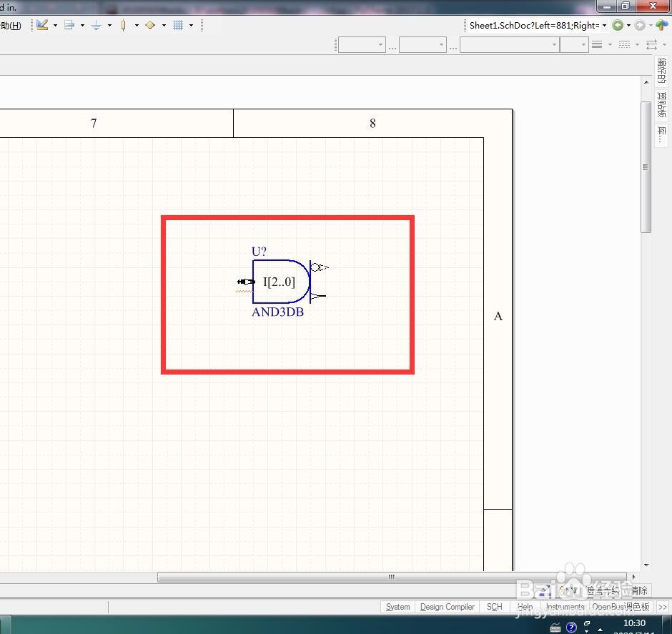
Task: Click sheet column header 8
Action: [372, 124]
